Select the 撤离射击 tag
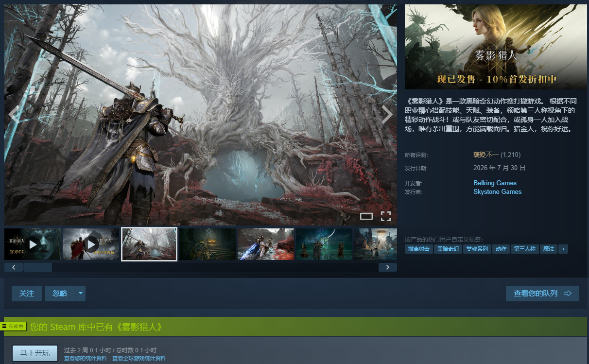The height and width of the screenshot is (364, 589). tap(418, 249)
